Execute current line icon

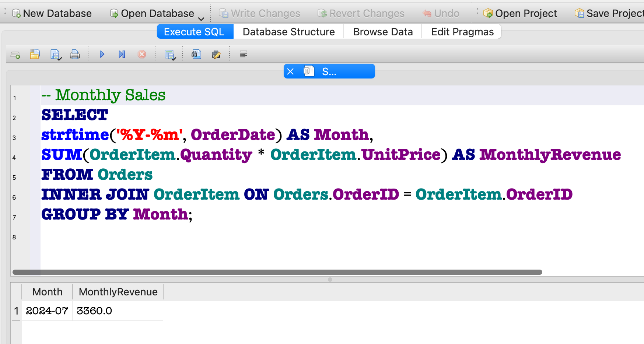tap(122, 55)
